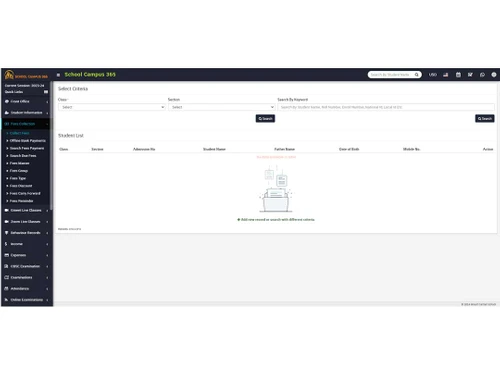Open Collect Fees submenu item
Image resolution: width=500 pixels, height=375 pixels.
[19, 133]
